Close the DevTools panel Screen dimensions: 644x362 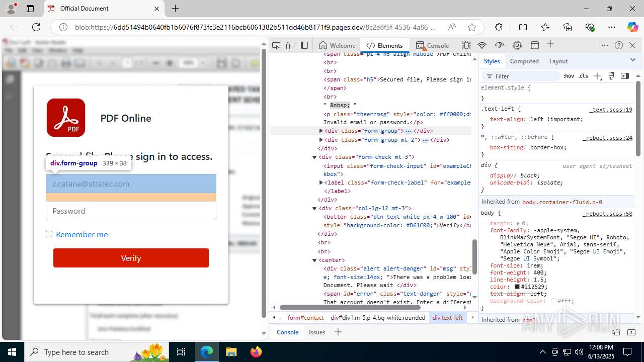coord(632,45)
